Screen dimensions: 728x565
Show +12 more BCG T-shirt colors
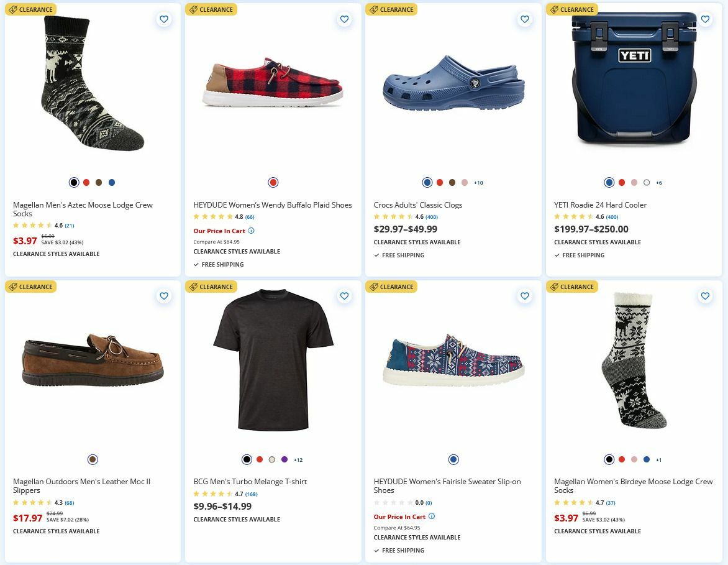[298, 460]
